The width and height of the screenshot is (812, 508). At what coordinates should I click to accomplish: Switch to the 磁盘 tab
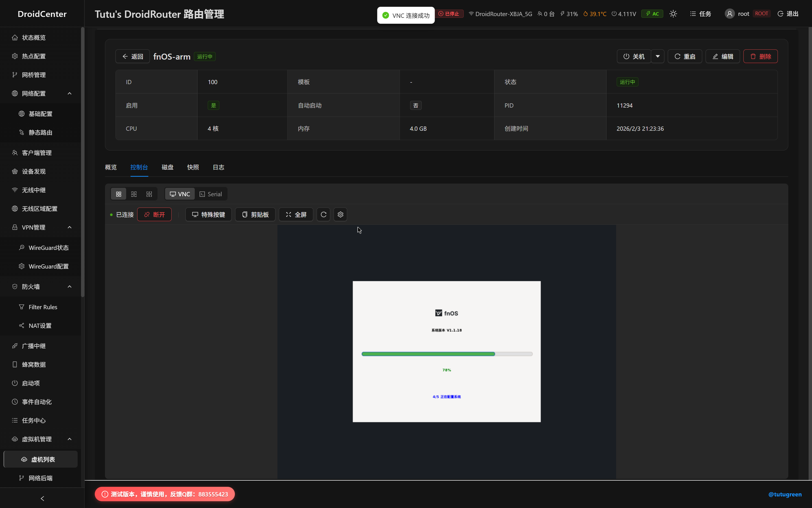click(167, 167)
